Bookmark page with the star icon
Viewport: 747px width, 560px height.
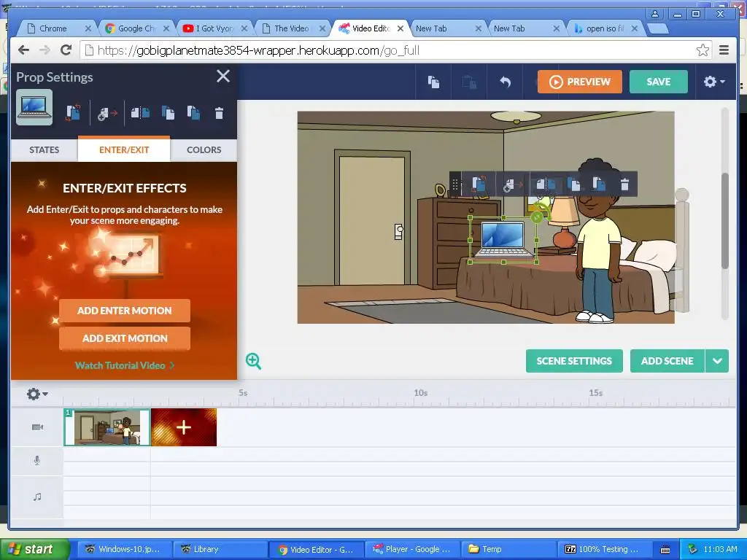pyautogui.click(x=703, y=50)
